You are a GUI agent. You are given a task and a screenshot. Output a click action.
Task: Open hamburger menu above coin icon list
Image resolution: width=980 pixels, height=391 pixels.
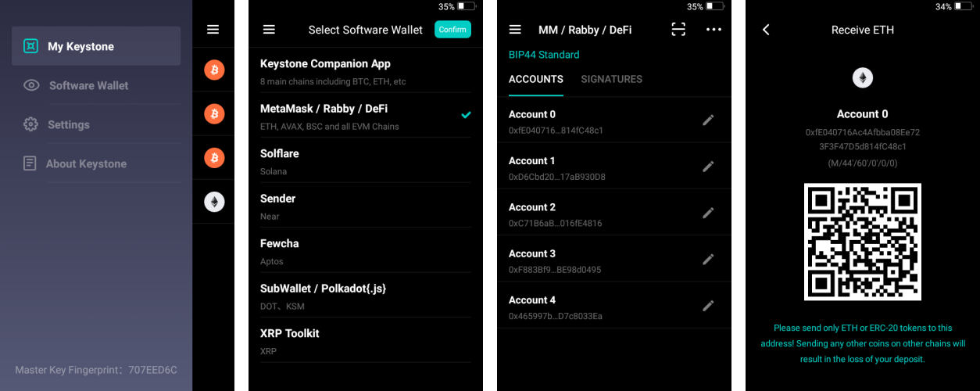[x=213, y=30]
